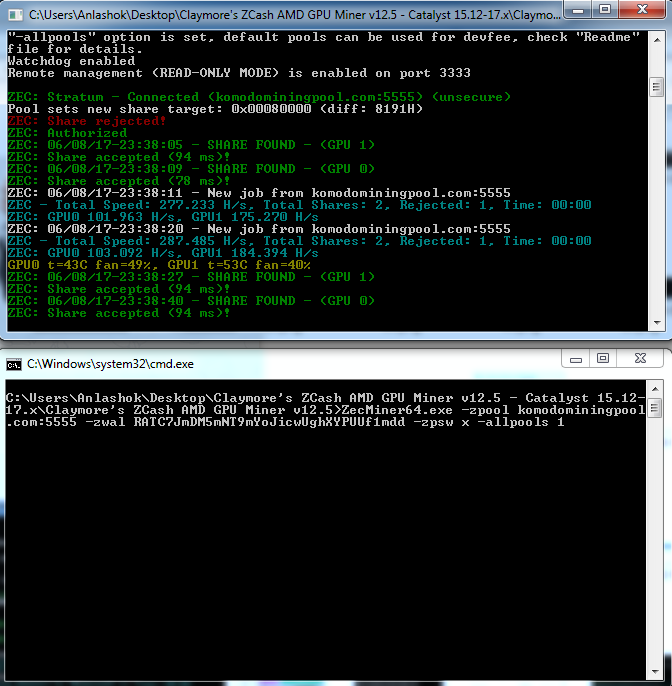Screen dimensions: 672x686
Task: Maximize the cmd.exe window
Action: (x=602, y=357)
